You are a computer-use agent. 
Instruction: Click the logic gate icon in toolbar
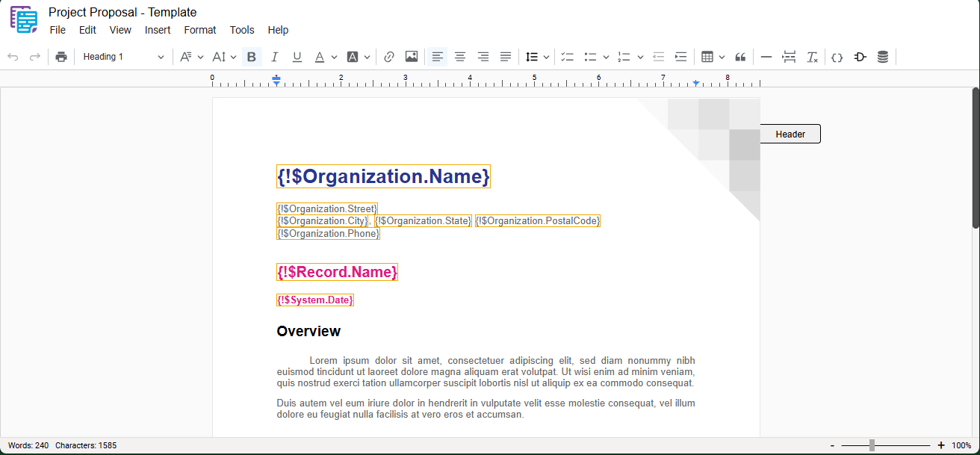(x=860, y=57)
